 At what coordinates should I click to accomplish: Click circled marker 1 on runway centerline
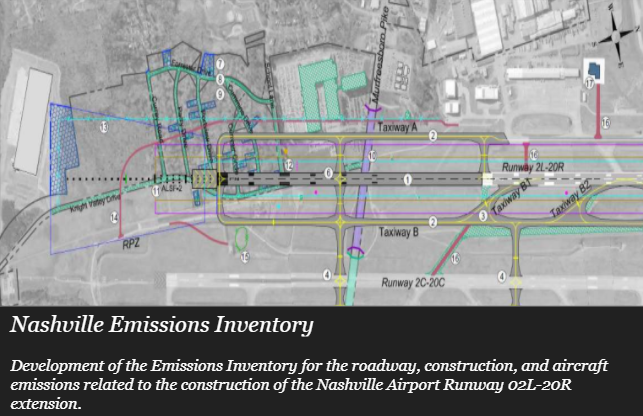click(x=407, y=179)
